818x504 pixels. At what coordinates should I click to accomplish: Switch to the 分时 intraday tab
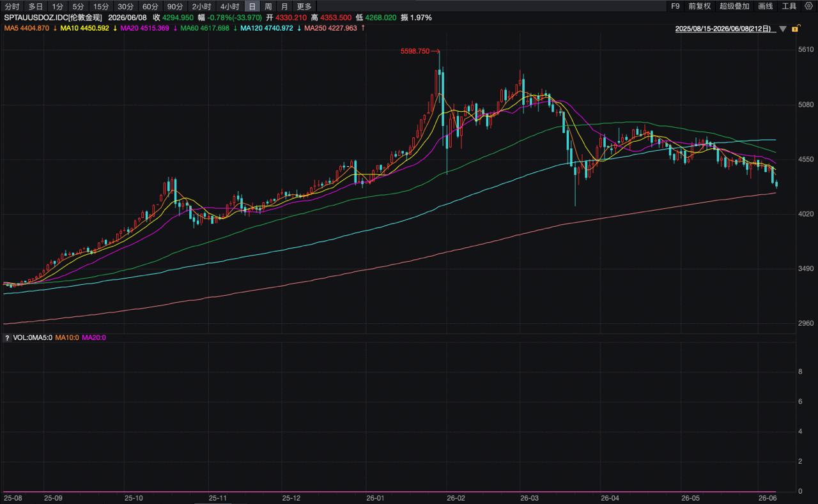(12, 6)
